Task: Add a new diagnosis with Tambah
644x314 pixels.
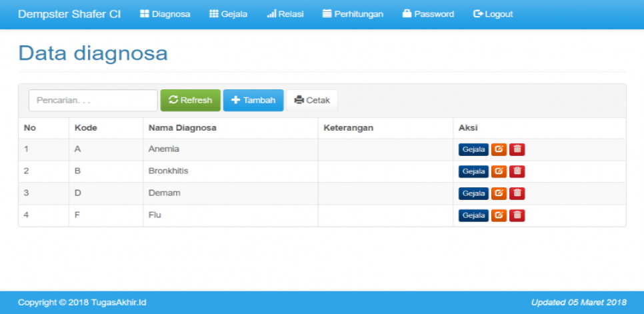Action: [x=253, y=100]
